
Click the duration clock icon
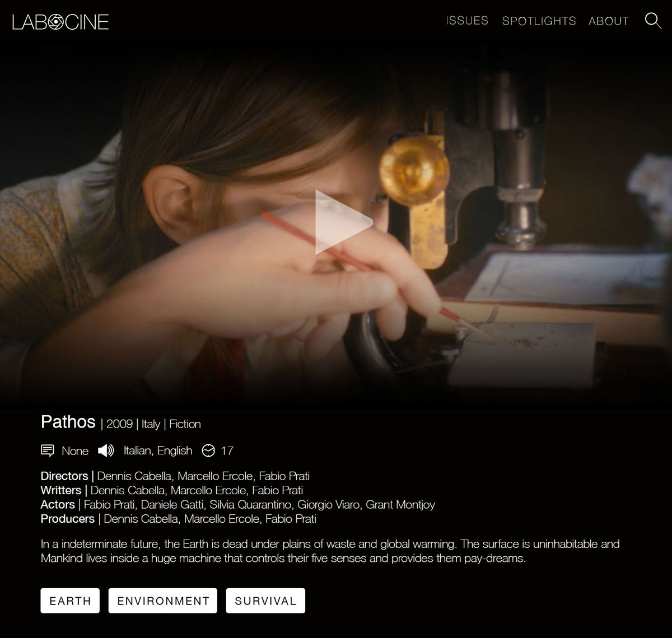[x=208, y=451]
